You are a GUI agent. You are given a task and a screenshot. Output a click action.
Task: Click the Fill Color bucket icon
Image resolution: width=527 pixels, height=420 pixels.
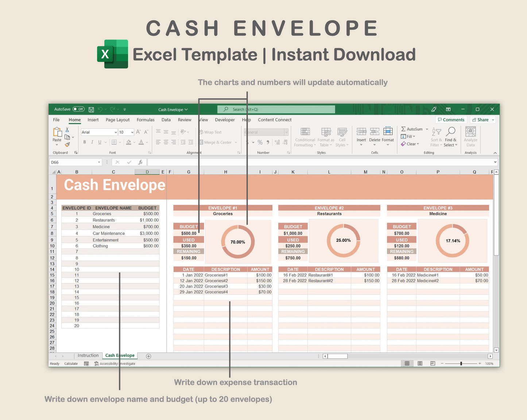[129, 142]
